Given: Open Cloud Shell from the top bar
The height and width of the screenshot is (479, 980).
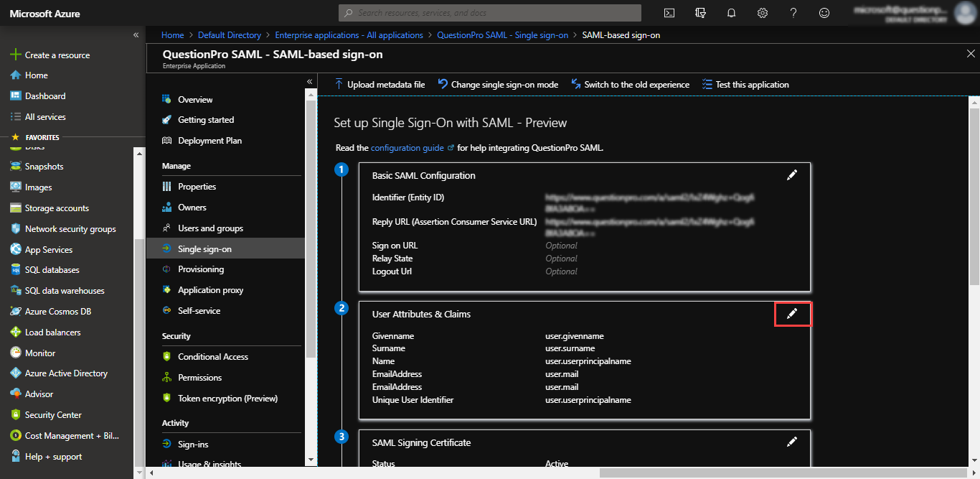Looking at the screenshot, I should [x=669, y=13].
